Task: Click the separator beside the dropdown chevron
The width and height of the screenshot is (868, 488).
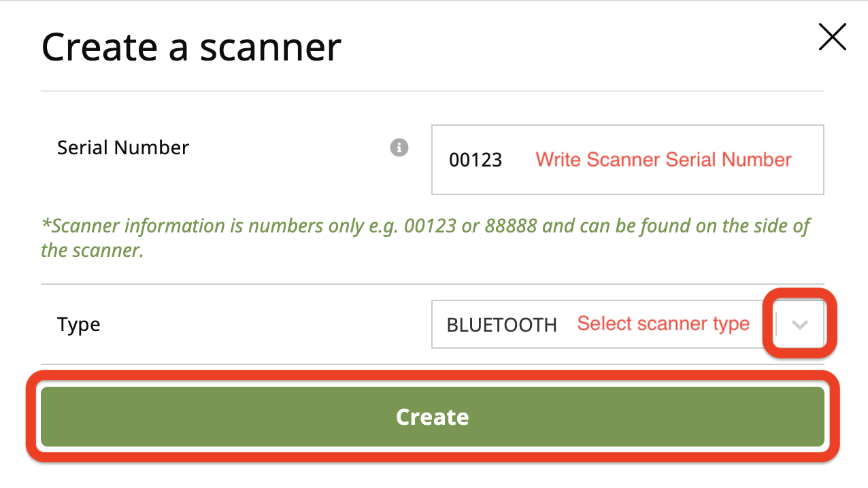Action: (x=775, y=325)
